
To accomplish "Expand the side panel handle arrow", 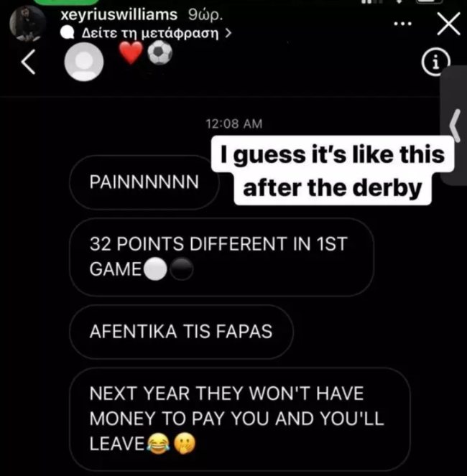I will tap(455, 126).
